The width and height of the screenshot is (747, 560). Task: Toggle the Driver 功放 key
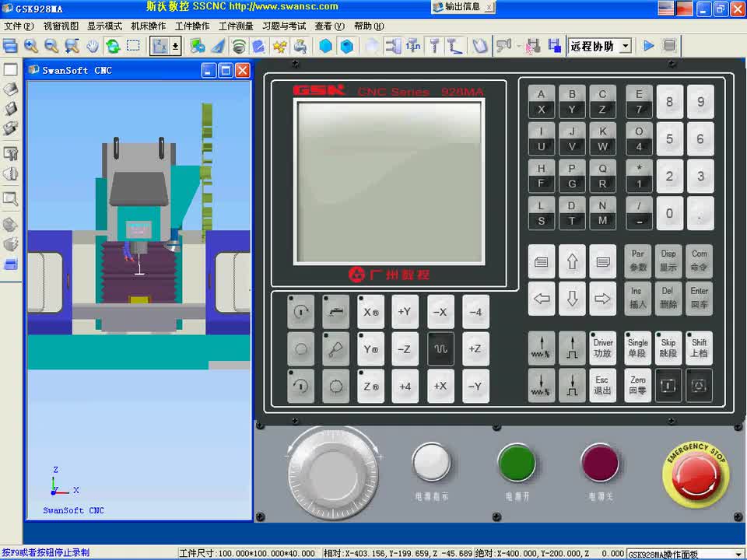602,348
